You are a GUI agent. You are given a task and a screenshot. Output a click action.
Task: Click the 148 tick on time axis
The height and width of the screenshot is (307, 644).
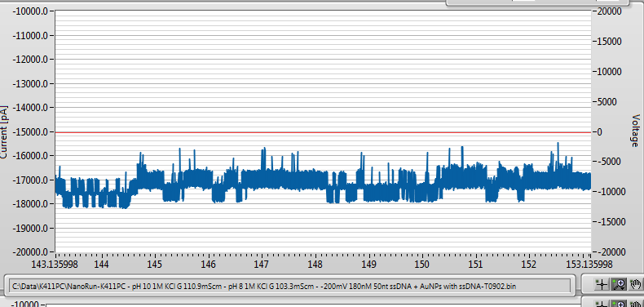[x=315, y=265]
